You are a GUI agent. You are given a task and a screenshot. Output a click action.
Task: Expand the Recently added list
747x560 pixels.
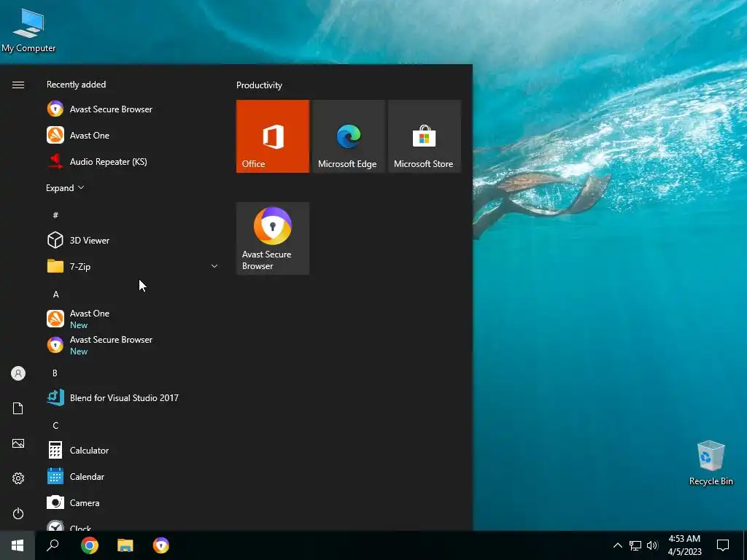coord(65,187)
